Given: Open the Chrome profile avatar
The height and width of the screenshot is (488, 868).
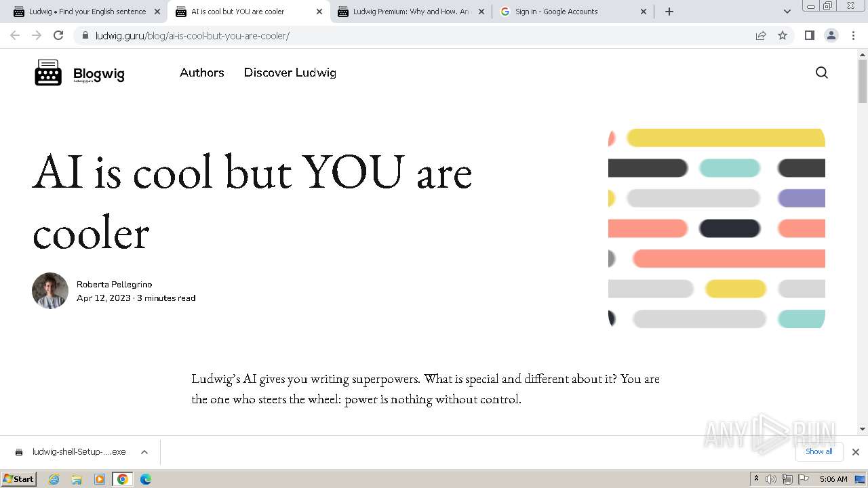Looking at the screenshot, I should coord(831,35).
